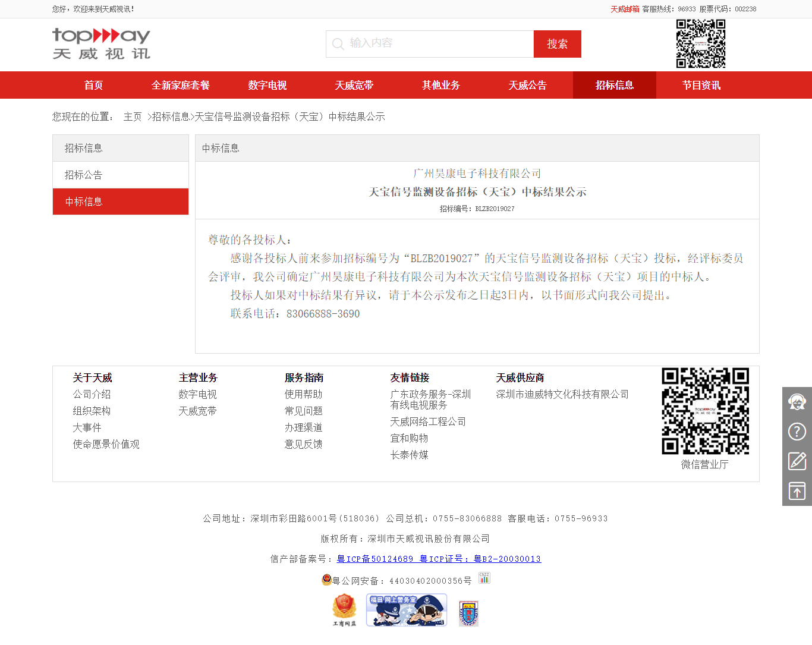
Task: Click the 天威网络工程公司 link
Action: pos(429,421)
